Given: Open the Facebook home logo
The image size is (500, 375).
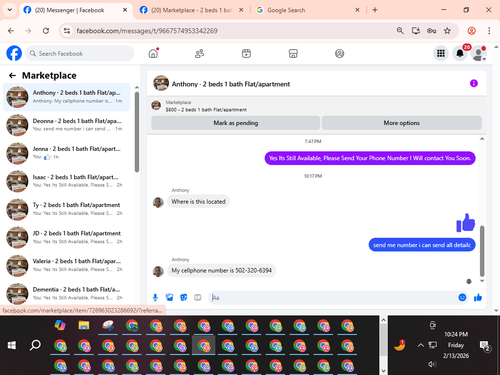Looking at the screenshot, I should point(14,53).
